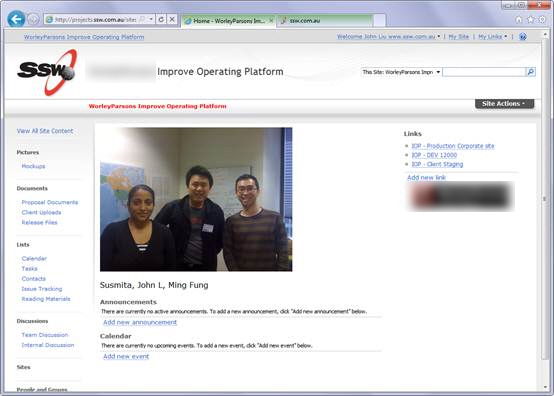Click the browser Home icon
This screenshot has height=396, width=554.
pyautogui.click(x=519, y=20)
